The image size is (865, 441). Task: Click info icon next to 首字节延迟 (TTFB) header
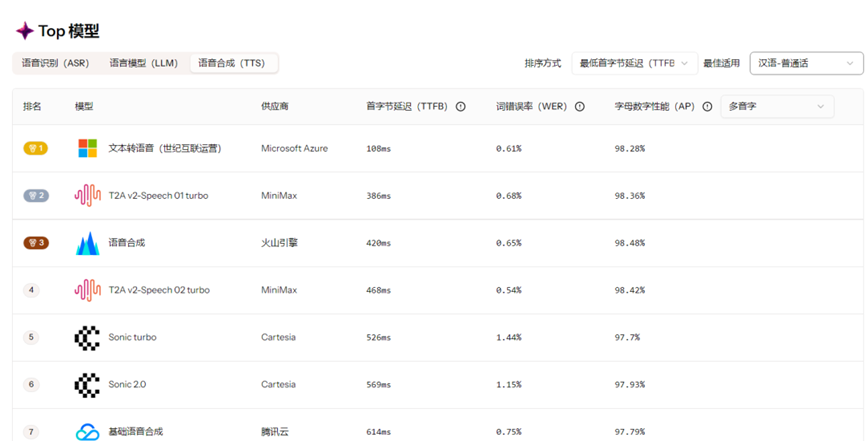(x=460, y=106)
